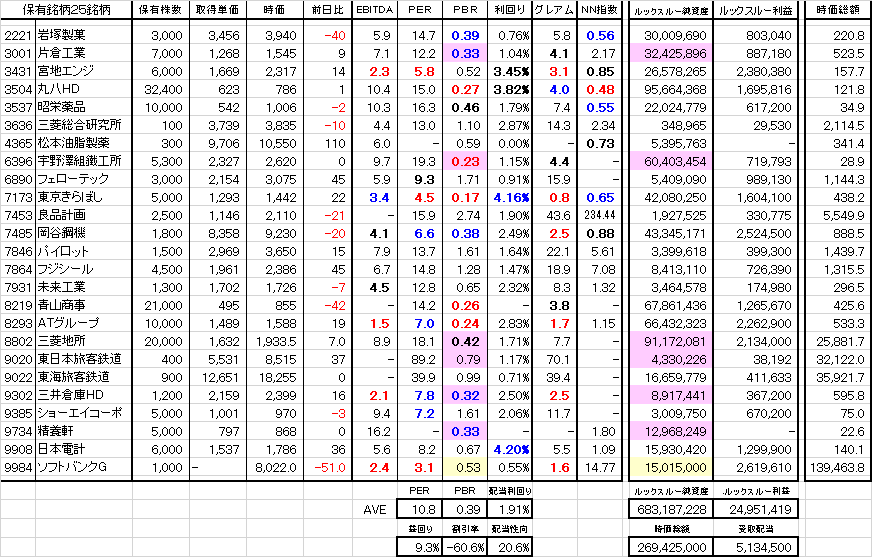Viewport: 872px width, 557px height.
Task: Click payout ratio value 20.6%
Action: [x=514, y=548]
